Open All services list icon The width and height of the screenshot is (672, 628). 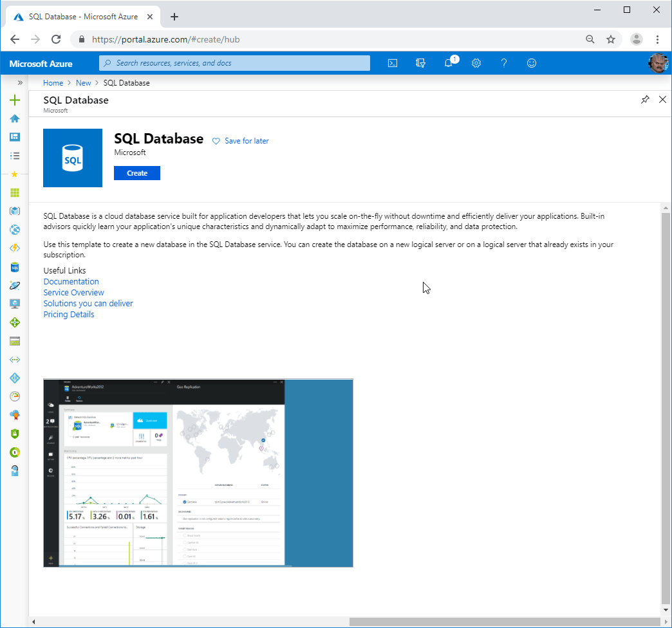[15, 156]
